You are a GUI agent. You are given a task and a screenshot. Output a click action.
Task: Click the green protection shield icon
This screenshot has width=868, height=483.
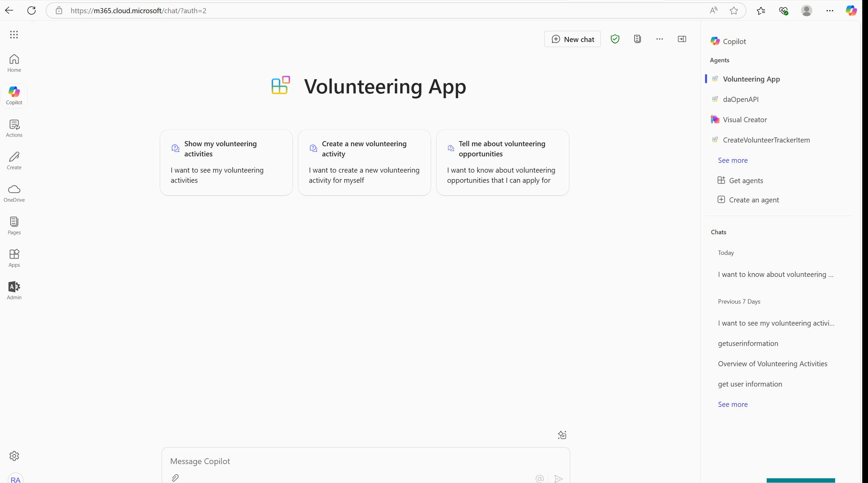pos(615,39)
